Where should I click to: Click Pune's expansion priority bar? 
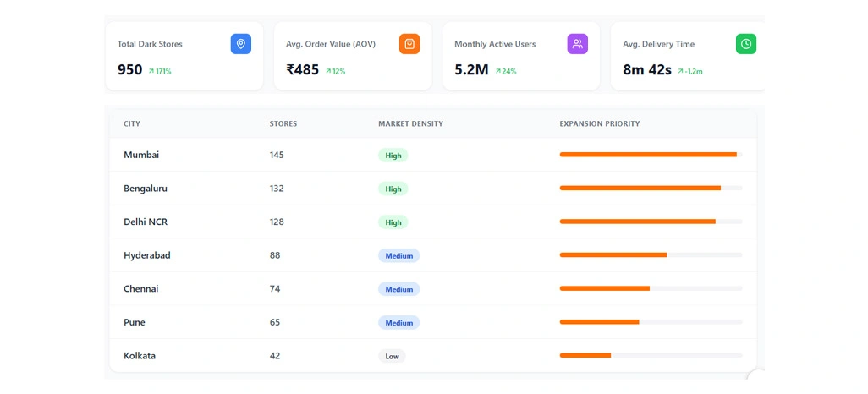(x=650, y=321)
